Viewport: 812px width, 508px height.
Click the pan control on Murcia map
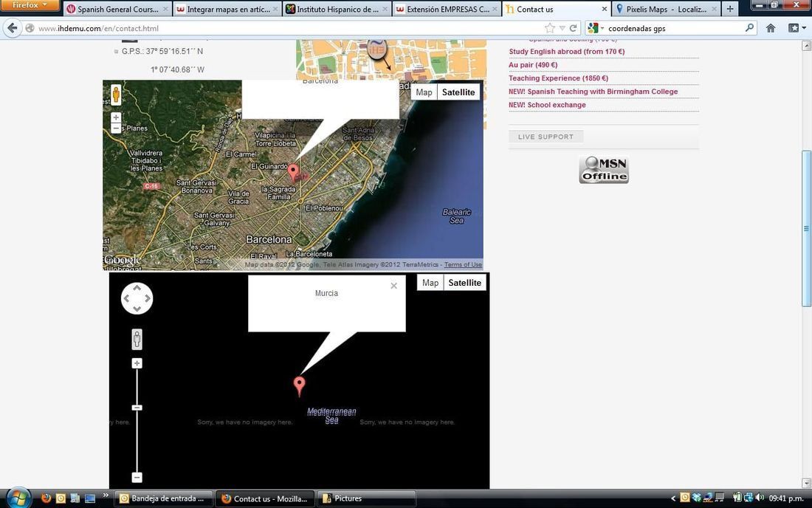click(x=137, y=298)
